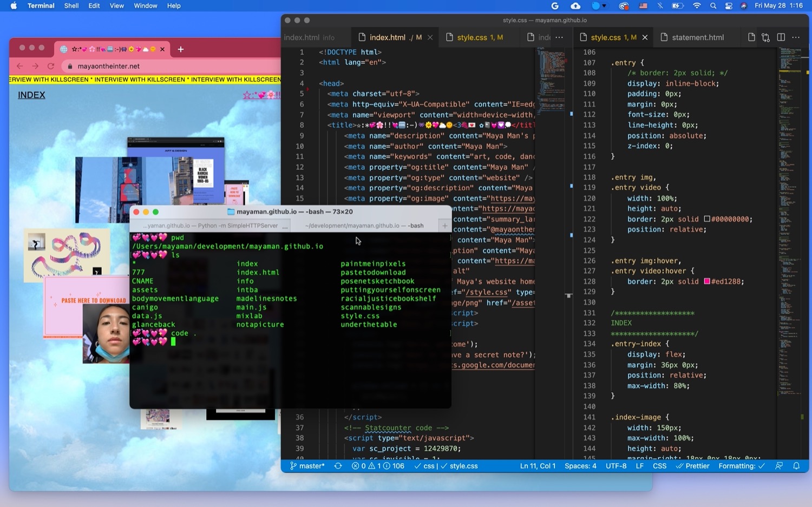Click the git branch master indicator
This screenshot has height=507, width=812.
pos(307,466)
